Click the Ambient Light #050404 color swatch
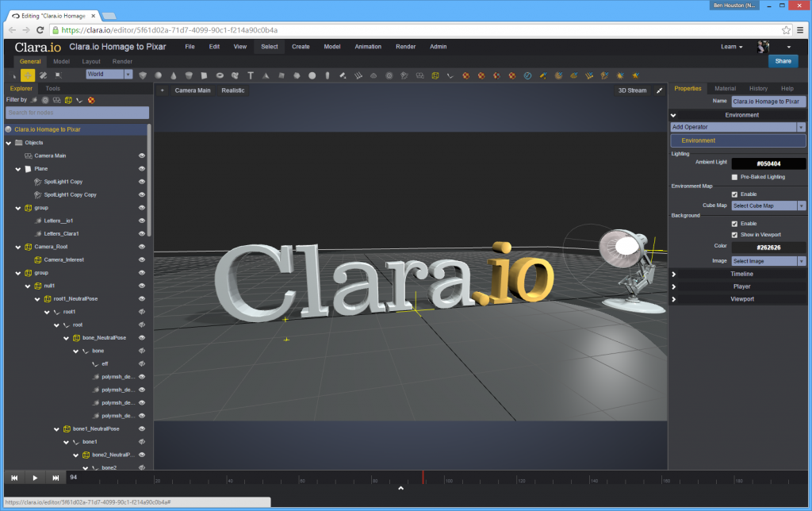 tap(768, 163)
